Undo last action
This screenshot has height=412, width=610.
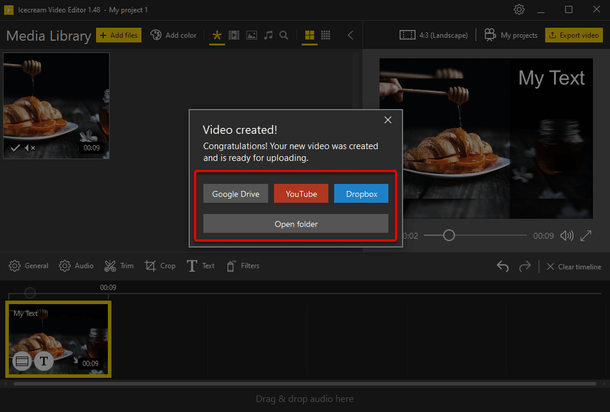click(503, 266)
